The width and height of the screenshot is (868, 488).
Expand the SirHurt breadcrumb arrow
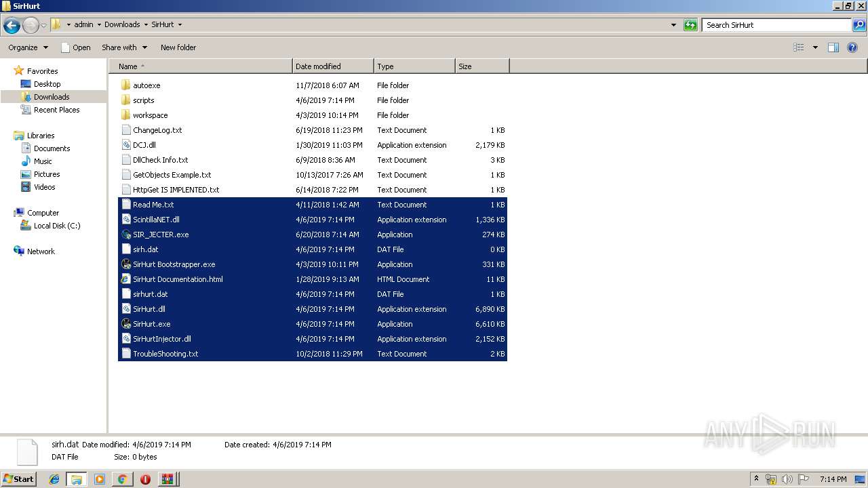coord(180,25)
